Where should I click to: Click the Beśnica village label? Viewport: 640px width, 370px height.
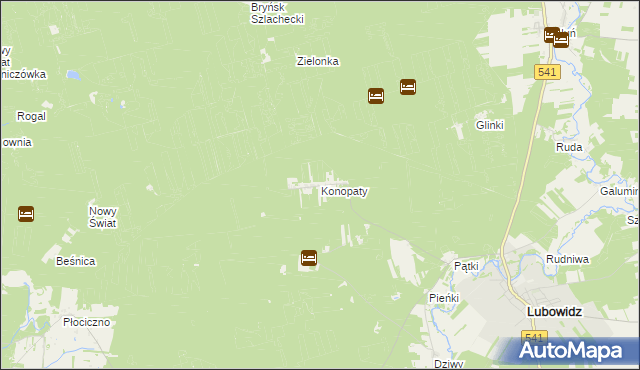point(76,261)
